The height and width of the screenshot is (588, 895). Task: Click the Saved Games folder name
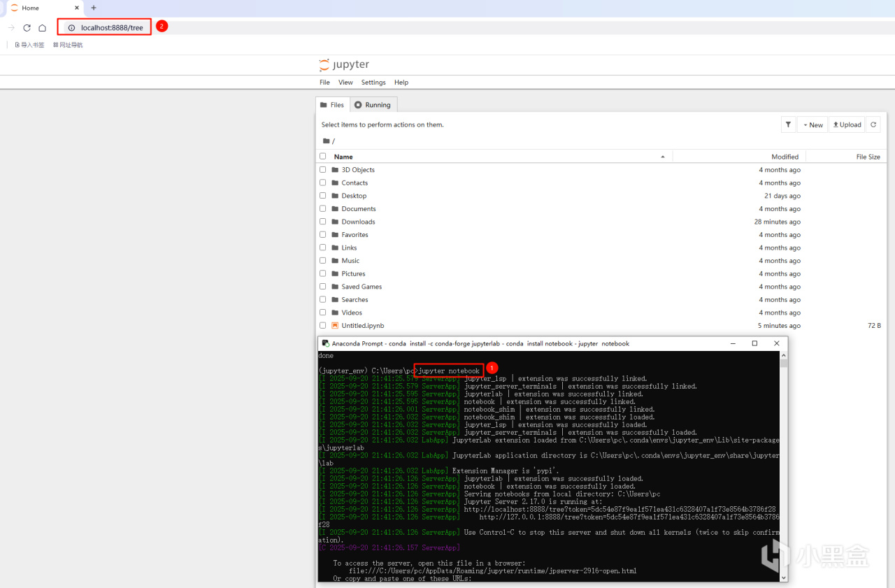coord(361,287)
